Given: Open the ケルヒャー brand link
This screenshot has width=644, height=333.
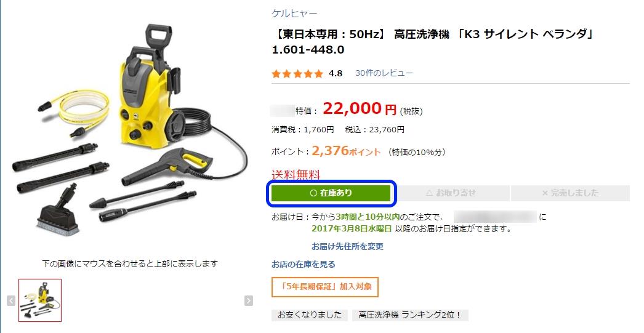Looking at the screenshot, I should (294, 14).
